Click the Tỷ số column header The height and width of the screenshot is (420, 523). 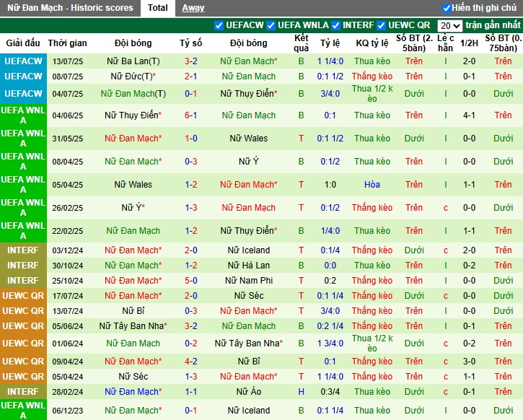(x=190, y=43)
